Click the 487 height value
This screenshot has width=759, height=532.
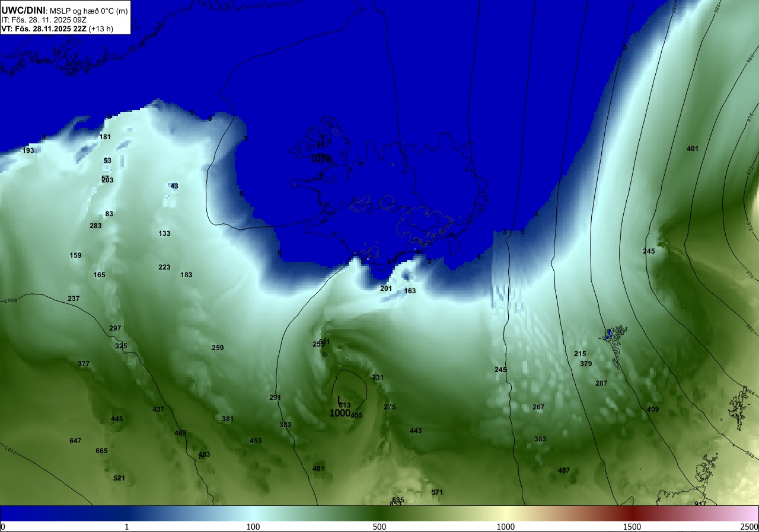tap(564, 470)
